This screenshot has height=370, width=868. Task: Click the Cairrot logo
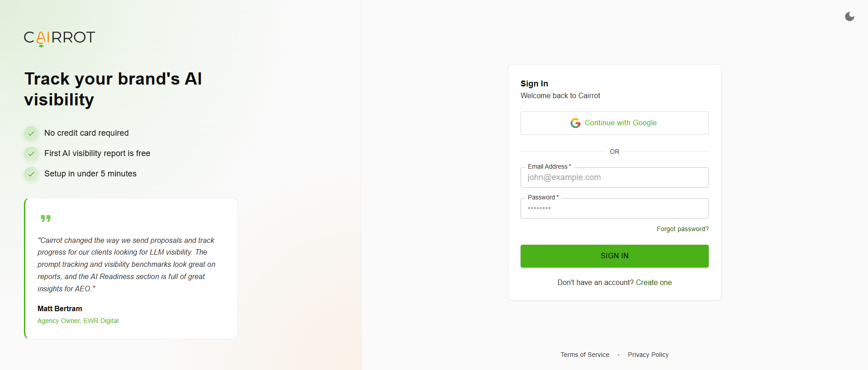coord(59,39)
